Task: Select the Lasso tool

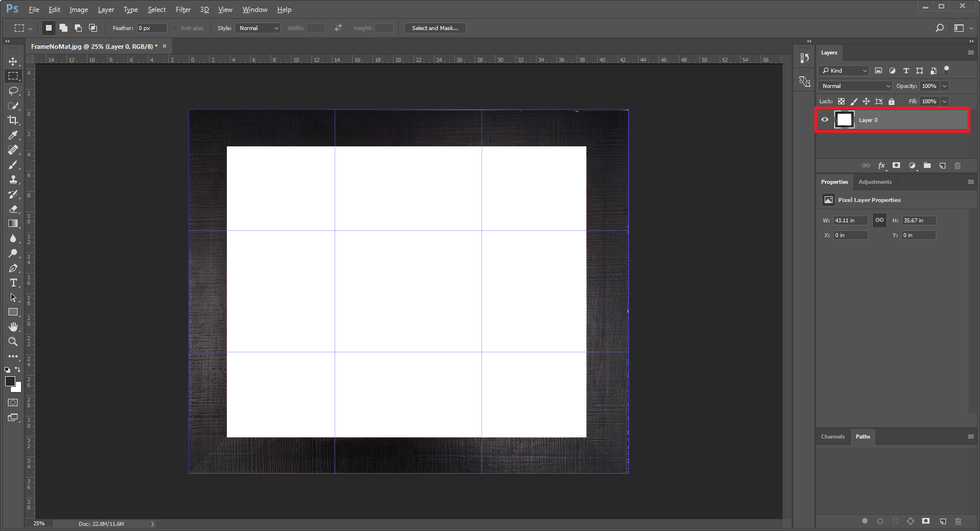Action: [13, 91]
